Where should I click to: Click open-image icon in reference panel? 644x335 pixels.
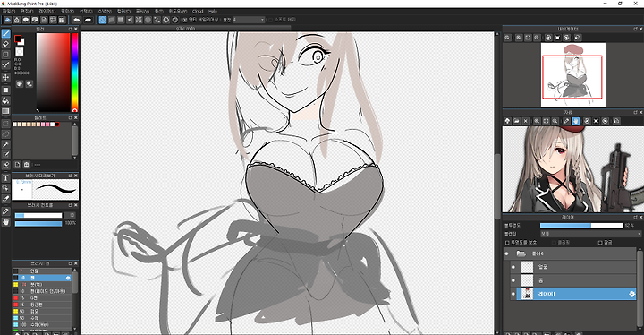(517, 121)
